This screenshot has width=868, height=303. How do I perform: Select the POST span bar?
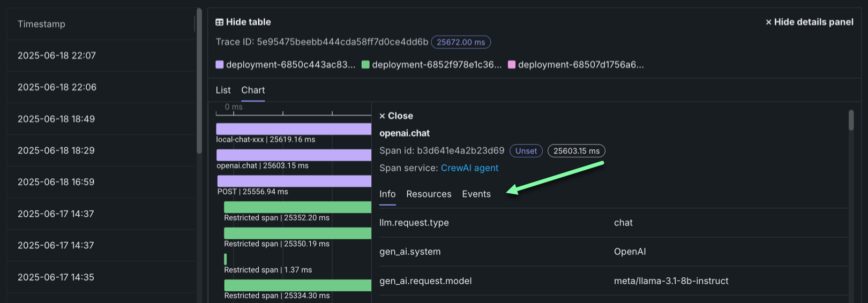[294, 181]
